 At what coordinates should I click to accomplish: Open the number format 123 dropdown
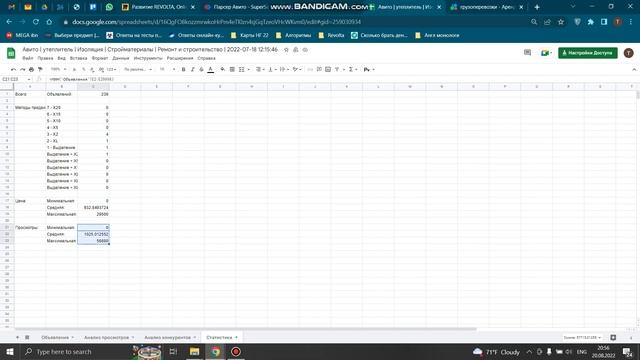(x=111, y=69)
